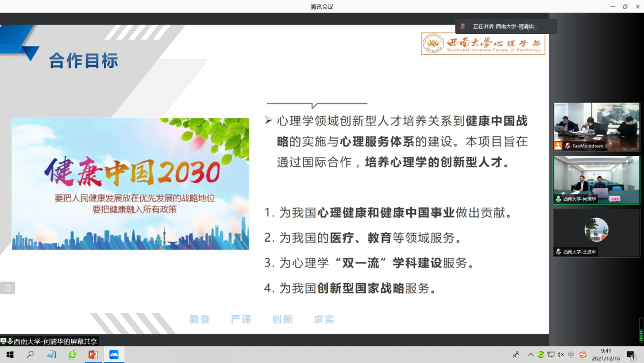Open PowerPoint from the taskbar
Image resolution: width=644 pixels, height=363 pixels.
[93, 355]
